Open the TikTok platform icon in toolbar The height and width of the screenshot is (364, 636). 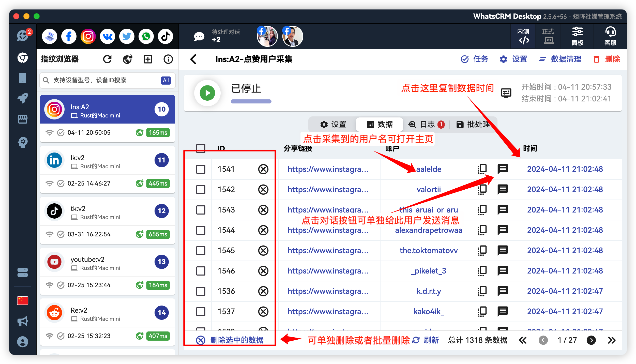coord(165,36)
